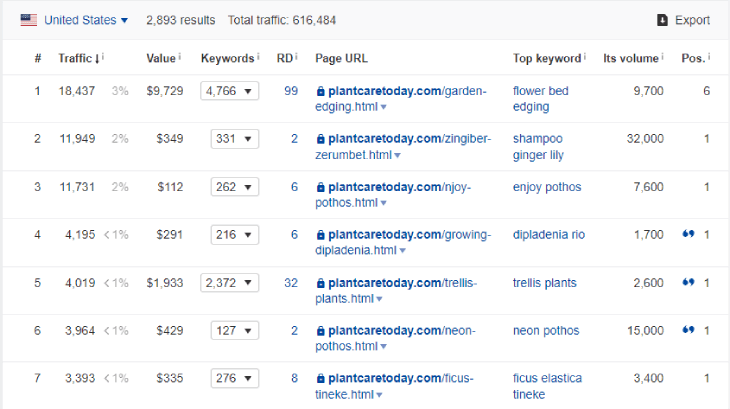Open the 'flower bed edging' keyword

[x=541, y=99]
